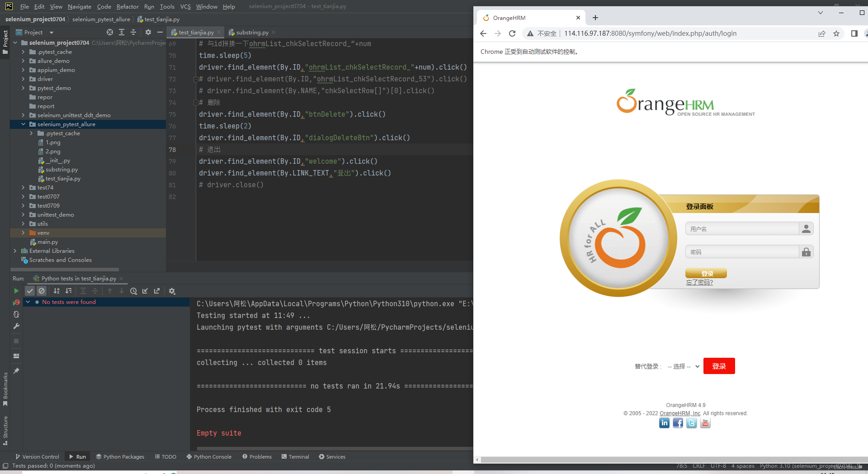The height and width of the screenshot is (474, 868).
Task: Open Problems tool window
Action: tap(257, 456)
